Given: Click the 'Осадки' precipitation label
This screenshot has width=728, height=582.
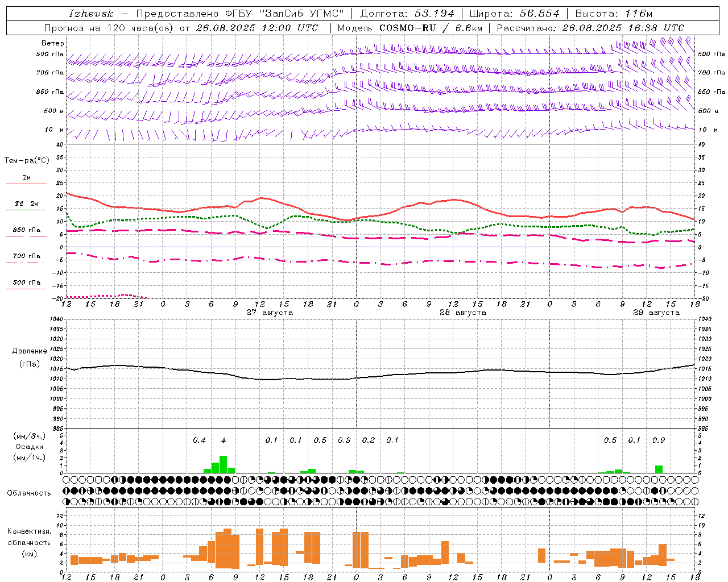Looking at the screenshot, I should 30,447.
